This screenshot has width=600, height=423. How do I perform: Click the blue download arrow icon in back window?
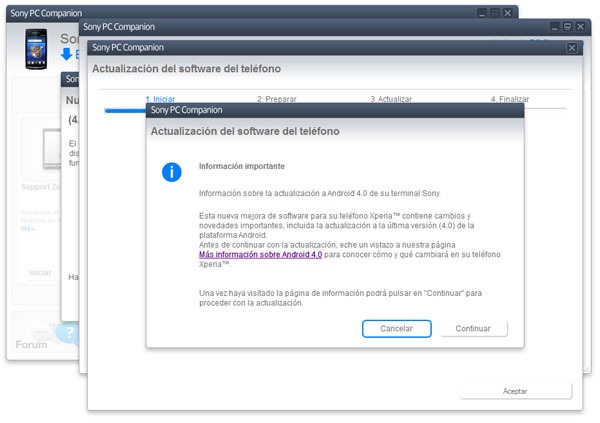[x=66, y=54]
